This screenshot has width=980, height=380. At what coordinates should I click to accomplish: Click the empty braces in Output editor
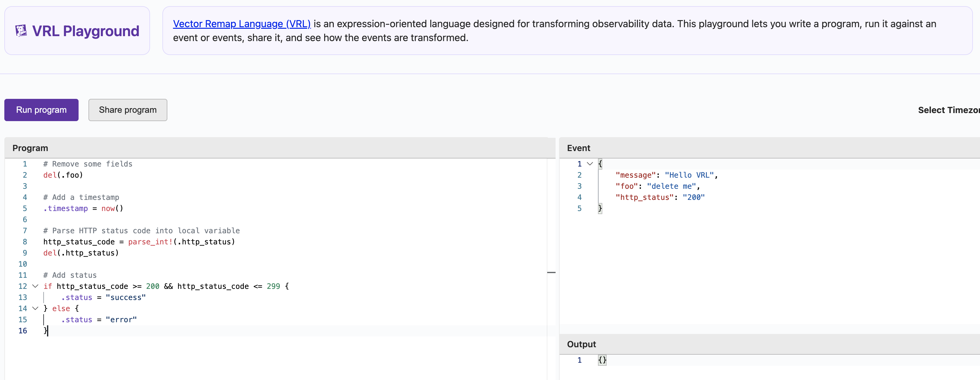pyautogui.click(x=602, y=360)
